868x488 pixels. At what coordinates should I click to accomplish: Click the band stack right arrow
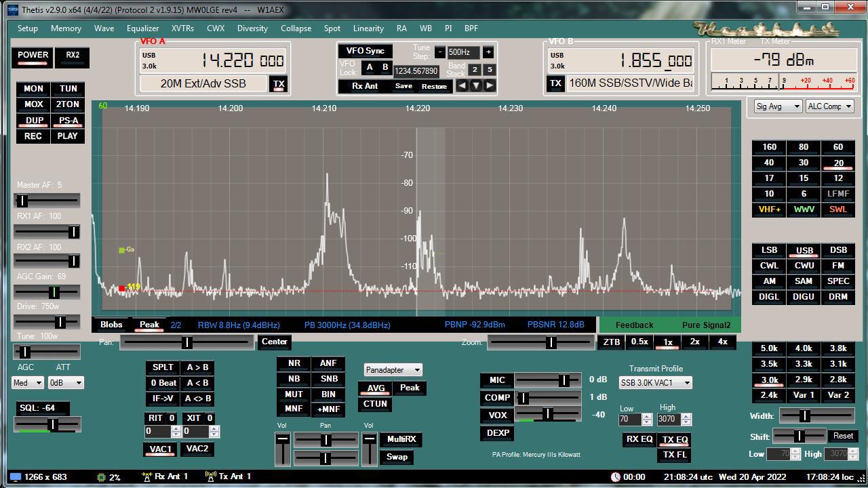point(490,85)
